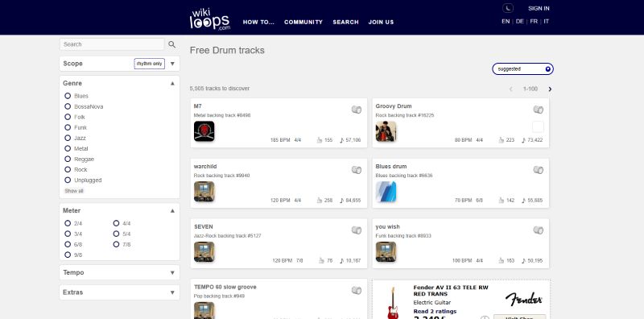
Task: Click the search magnifier icon
Action: [171, 44]
